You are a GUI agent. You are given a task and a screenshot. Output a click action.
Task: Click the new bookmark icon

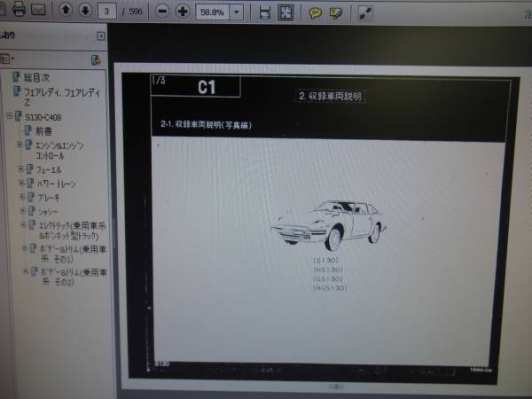96,60
